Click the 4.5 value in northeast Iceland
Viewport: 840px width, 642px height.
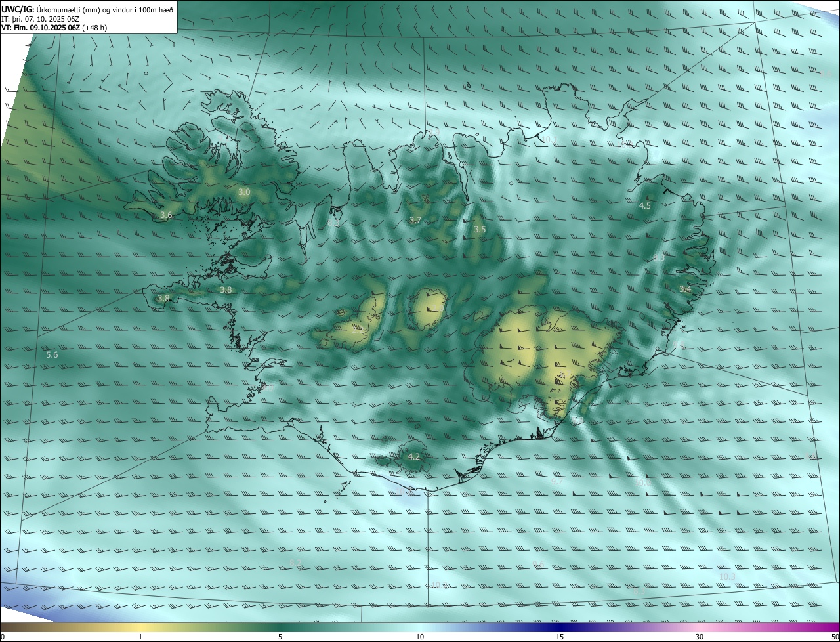point(645,206)
